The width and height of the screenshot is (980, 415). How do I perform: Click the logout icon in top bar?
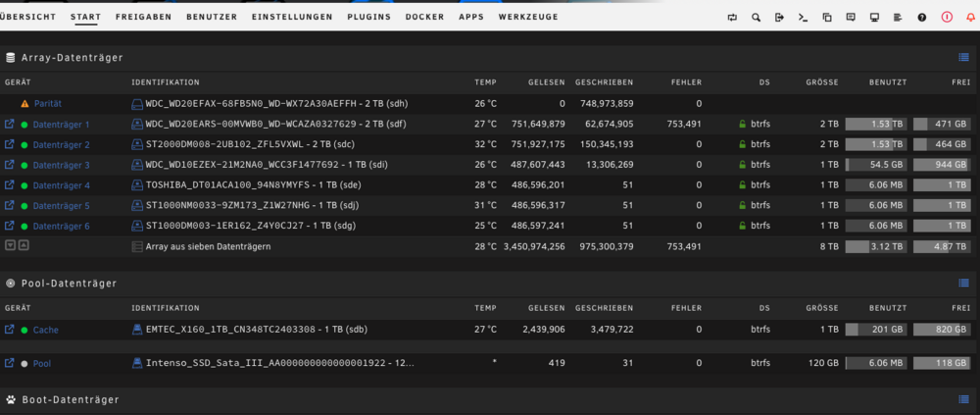(779, 18)
